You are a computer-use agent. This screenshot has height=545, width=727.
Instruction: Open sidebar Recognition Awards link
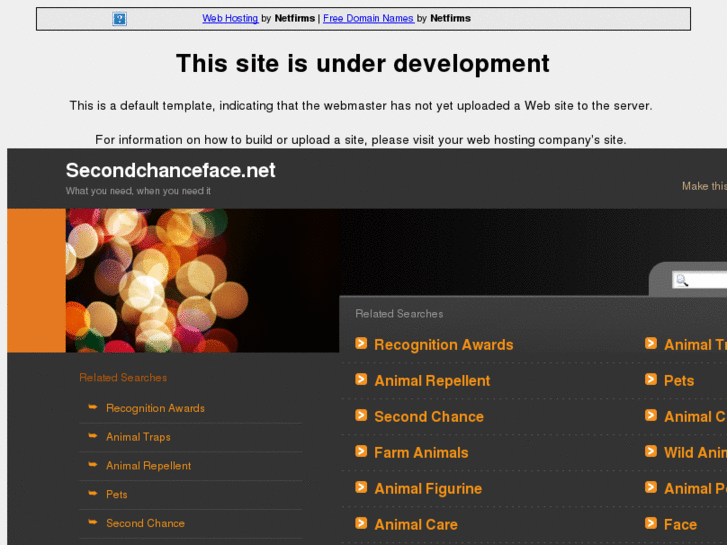(155, 408)
